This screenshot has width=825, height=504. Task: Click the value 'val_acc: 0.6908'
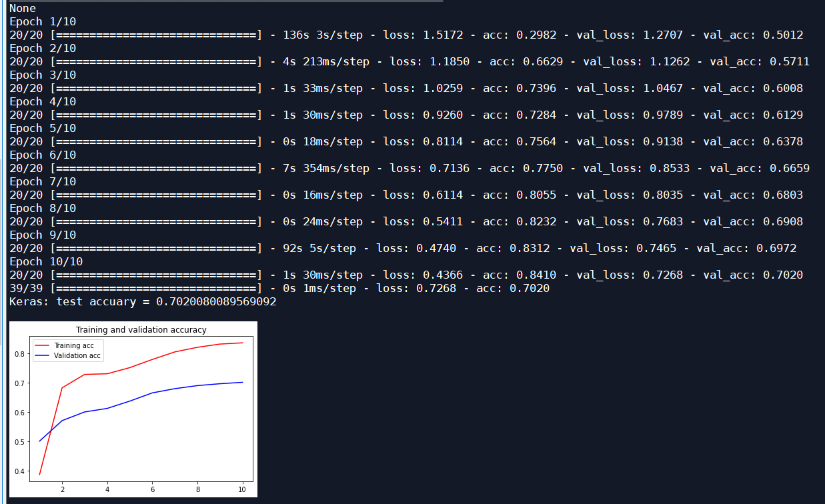[x=753, y=221]
